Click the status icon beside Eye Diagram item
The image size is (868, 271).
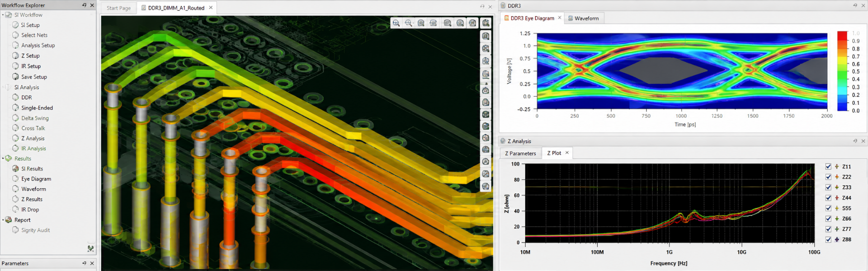click(x=16, y=179)
